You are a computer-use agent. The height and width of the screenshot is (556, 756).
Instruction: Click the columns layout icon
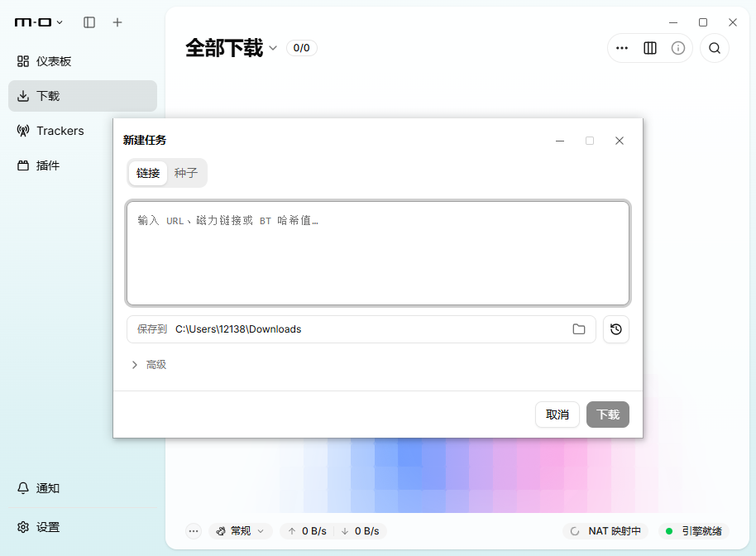click(650, 48)
